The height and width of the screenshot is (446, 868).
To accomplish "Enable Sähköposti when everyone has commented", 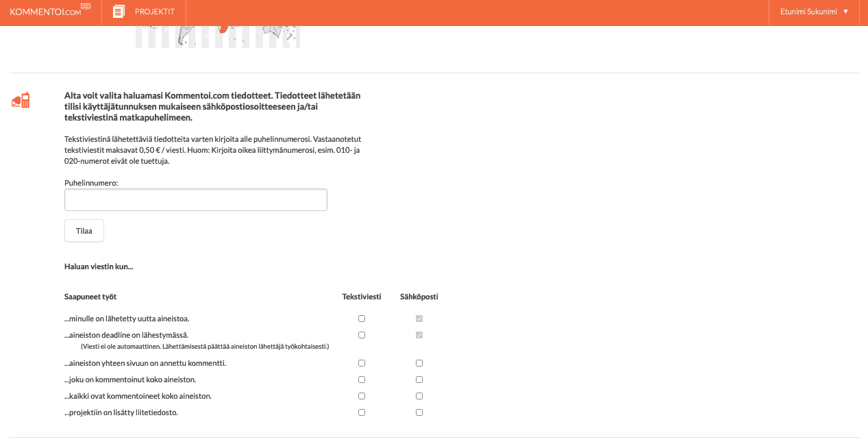I will click(419, 396).
